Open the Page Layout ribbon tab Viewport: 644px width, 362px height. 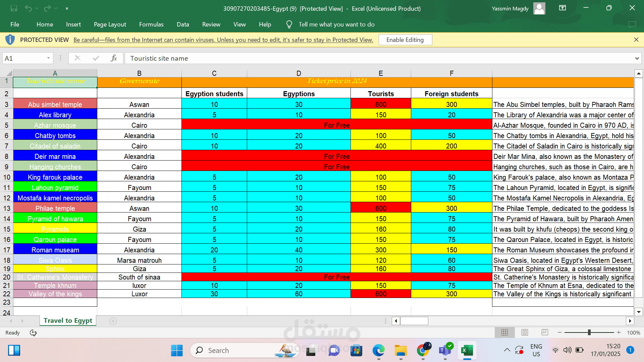tap(110, 24)
